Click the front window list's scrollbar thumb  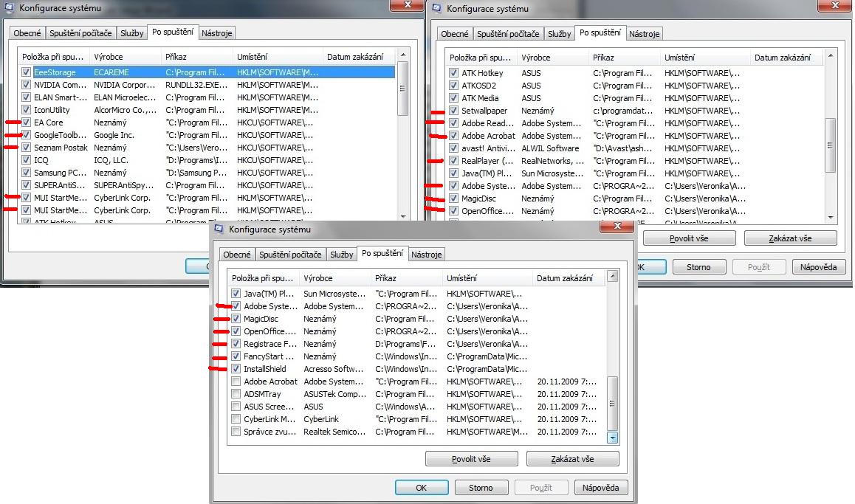click(612, 404)
